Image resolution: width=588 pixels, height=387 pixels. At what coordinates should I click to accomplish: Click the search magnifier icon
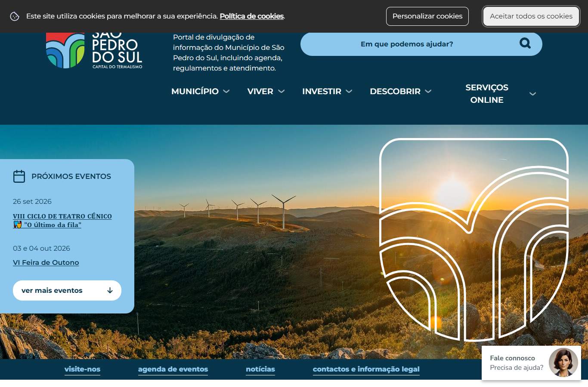pyautogui.click(x=525, y=43)
